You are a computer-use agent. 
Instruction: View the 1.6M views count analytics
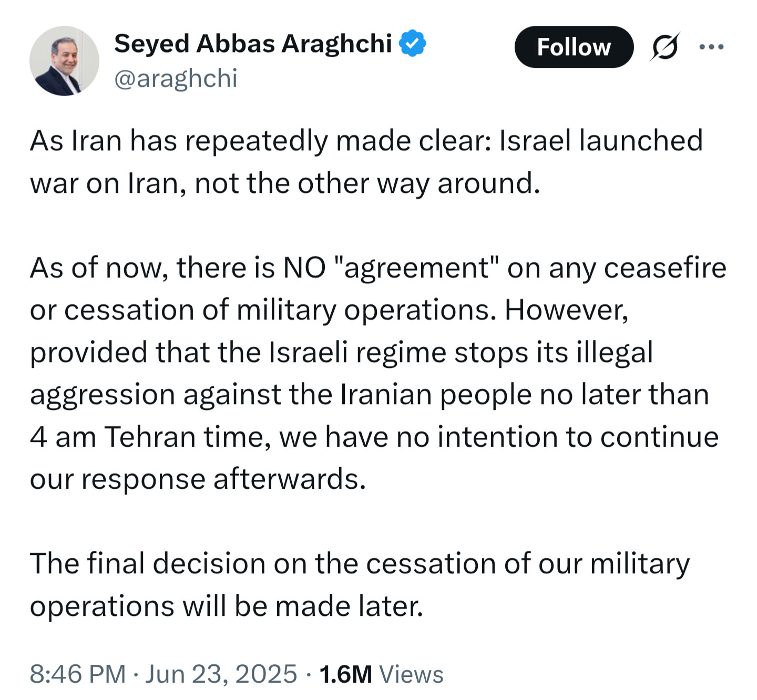click(381, 674)
